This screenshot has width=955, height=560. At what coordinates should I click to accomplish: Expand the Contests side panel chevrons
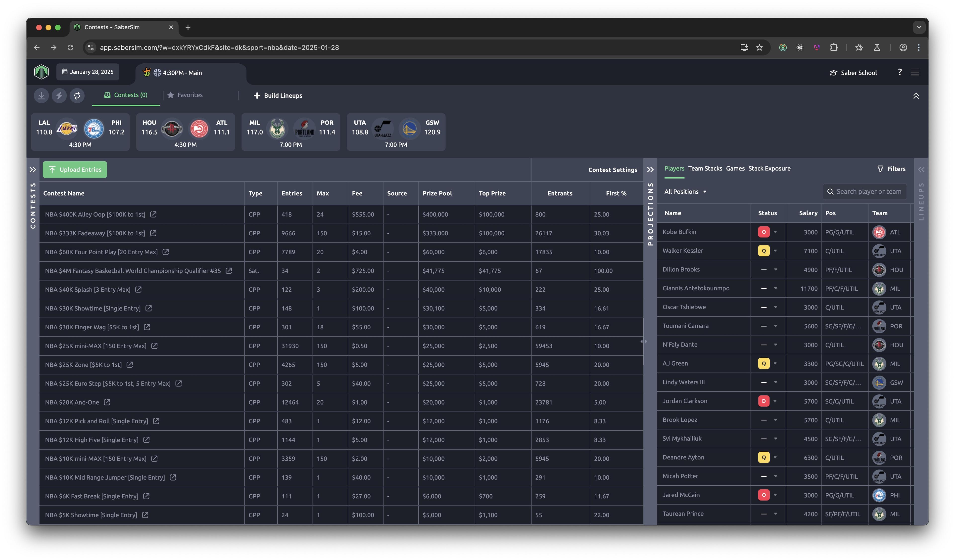point(33,170)
